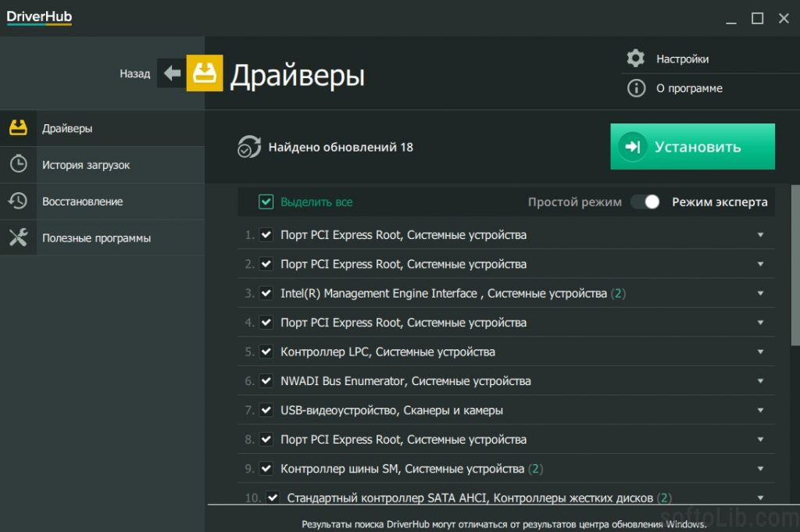Open Восстановление in the sidebar
This screenshot has height=532, width=800.
point(102,201)
